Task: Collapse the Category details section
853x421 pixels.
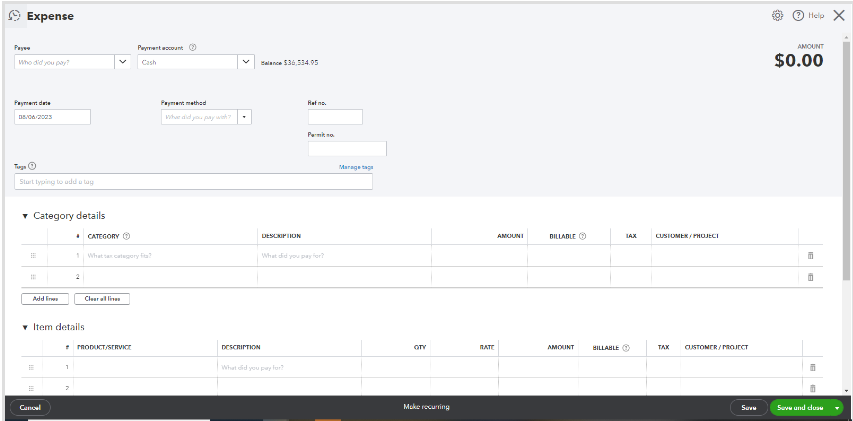Action: tap(24, 216)
